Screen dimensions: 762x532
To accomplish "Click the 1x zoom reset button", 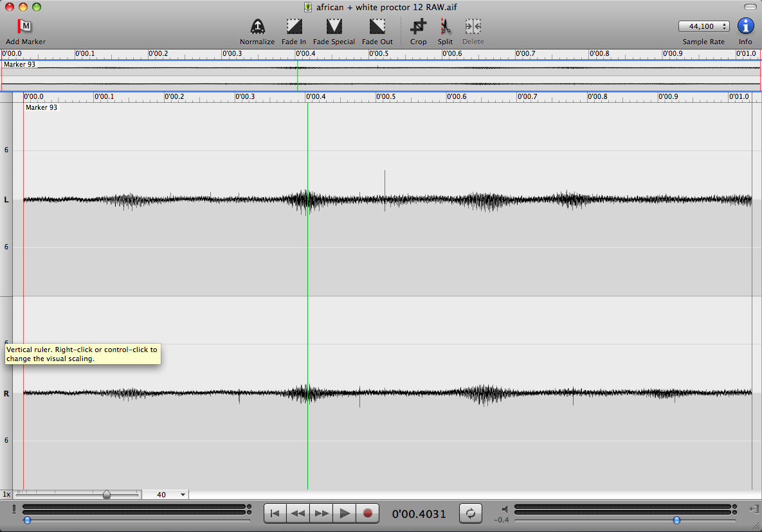I will 6,495.
